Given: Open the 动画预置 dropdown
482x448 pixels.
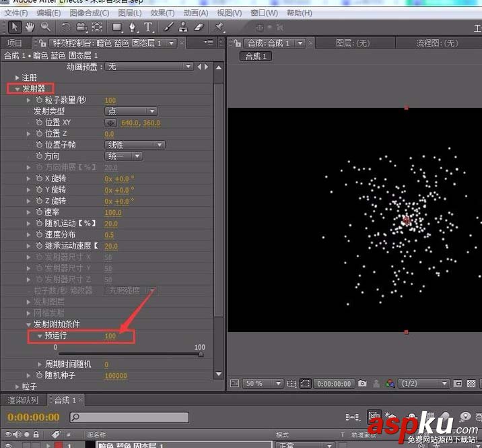Looking at the screenshot, I should (149, 67).
